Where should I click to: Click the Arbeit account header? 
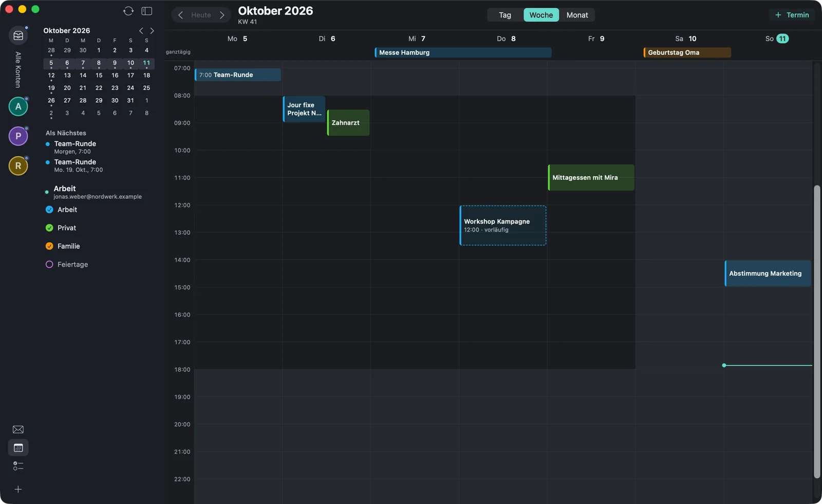pos(98,192)
